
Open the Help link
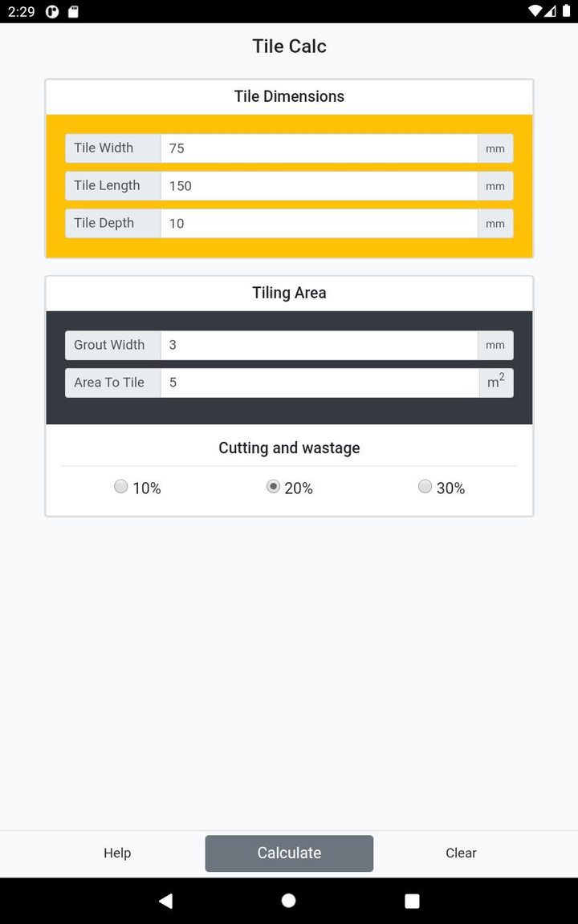tap(117, 853)
